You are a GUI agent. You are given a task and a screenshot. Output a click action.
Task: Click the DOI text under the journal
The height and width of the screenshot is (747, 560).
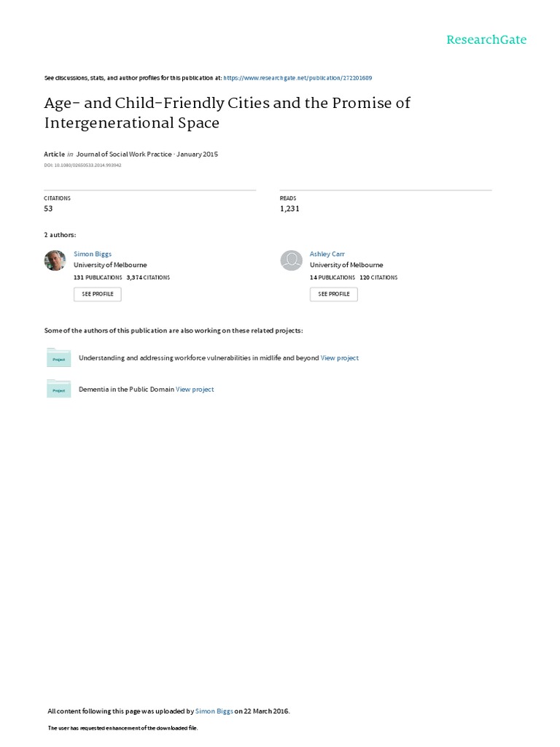(82, 166)
